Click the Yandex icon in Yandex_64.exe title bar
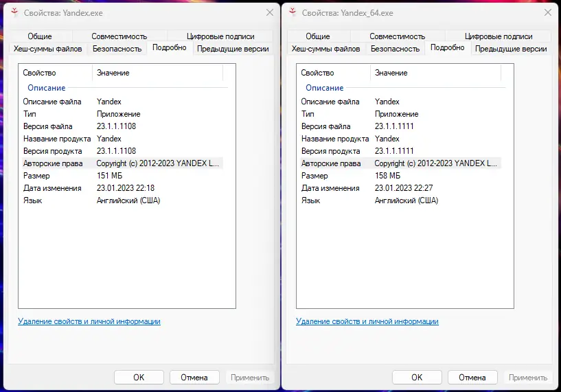The width and height of the screenshot is (561, 392). click(294, 12)
